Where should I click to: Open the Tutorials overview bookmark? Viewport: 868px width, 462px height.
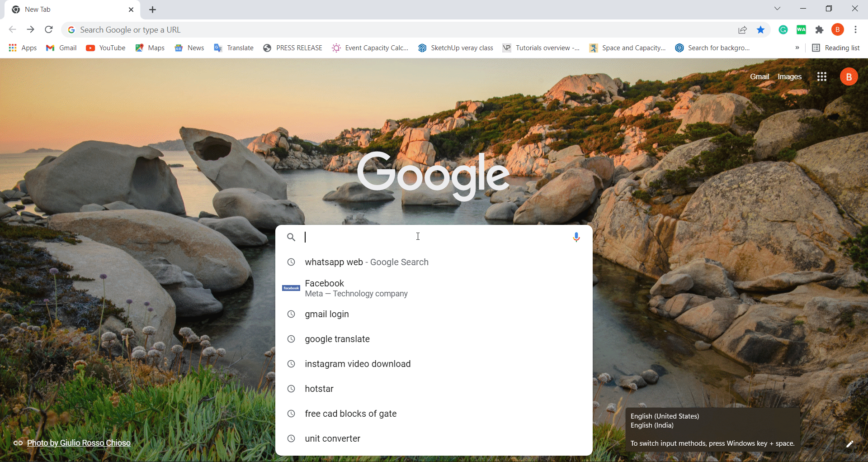[x=541, y=48]
